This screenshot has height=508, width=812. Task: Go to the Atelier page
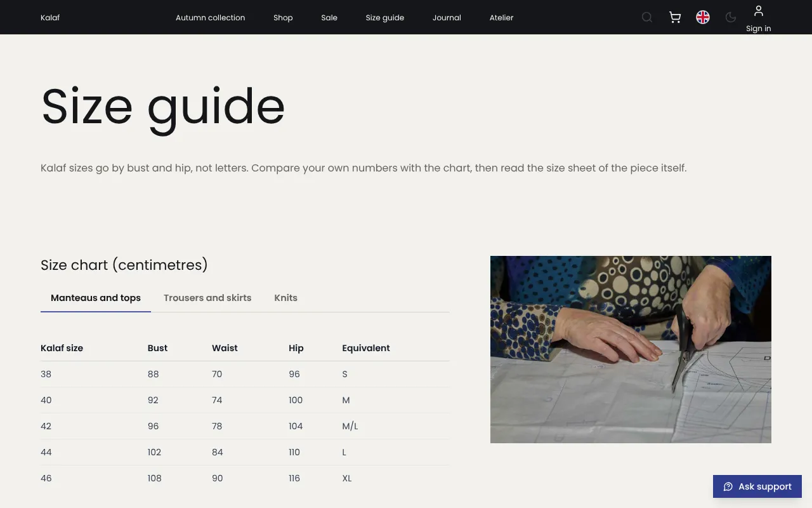tap(501, 17)
